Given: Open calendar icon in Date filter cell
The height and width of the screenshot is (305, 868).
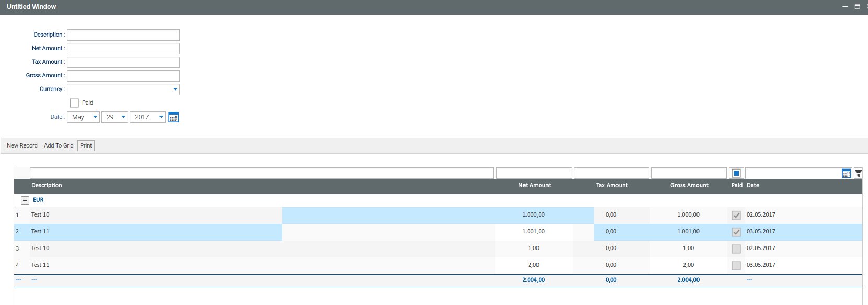Looking at the screenshot, I should [x=846, y=174].
